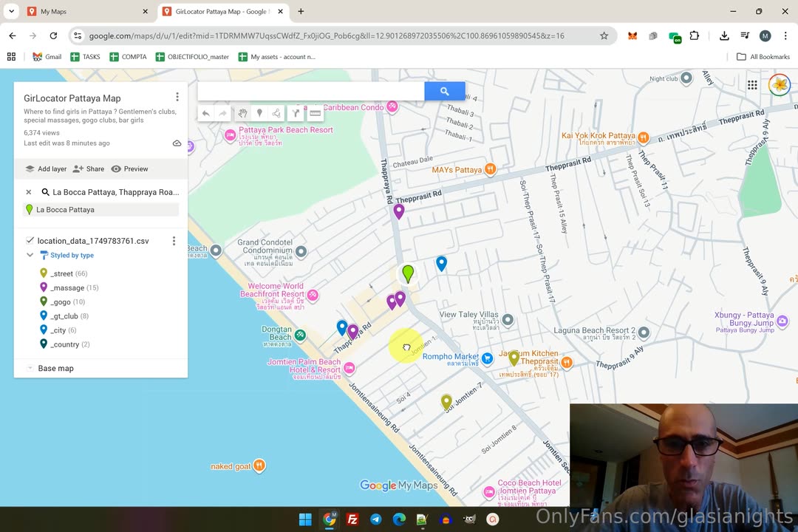Select the Add directions tool
Image resolution: width=798 pixels, height=532 pixels.
[296, 113]
